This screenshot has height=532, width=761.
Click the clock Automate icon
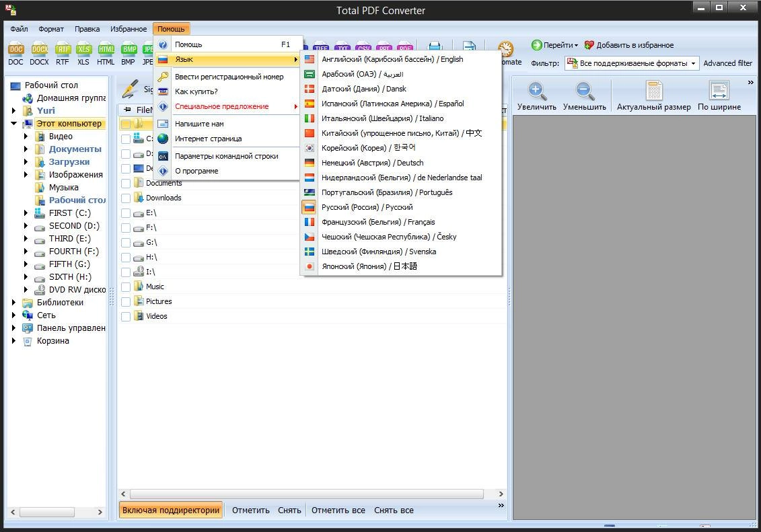click(505, 49)
